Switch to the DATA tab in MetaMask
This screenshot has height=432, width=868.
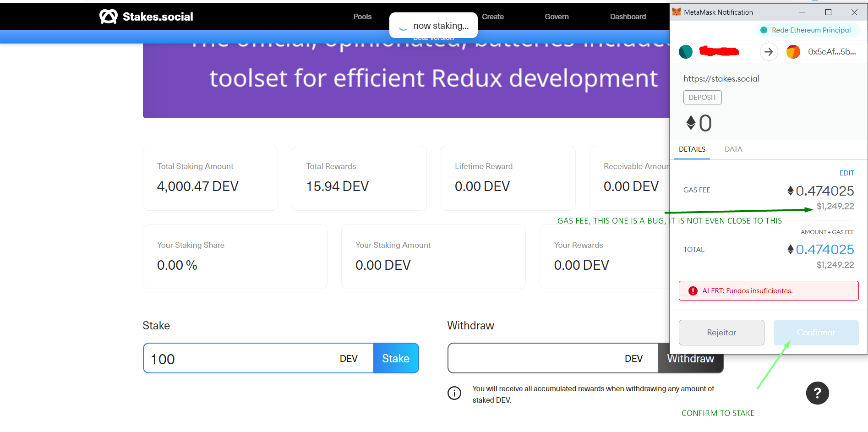coord(733,149)
